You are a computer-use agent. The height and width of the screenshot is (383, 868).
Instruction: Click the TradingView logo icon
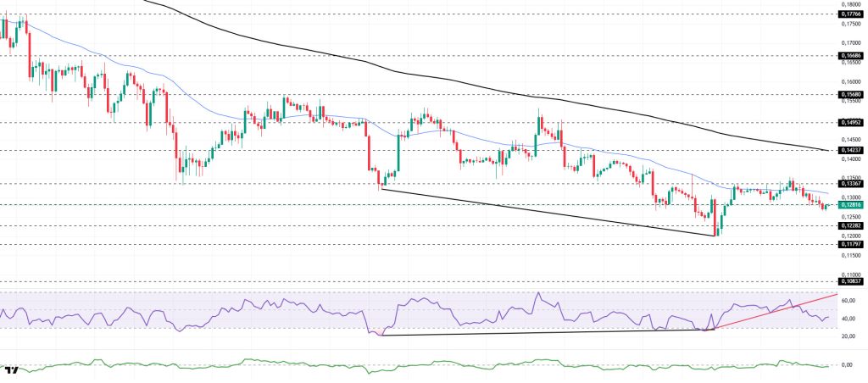12,371
